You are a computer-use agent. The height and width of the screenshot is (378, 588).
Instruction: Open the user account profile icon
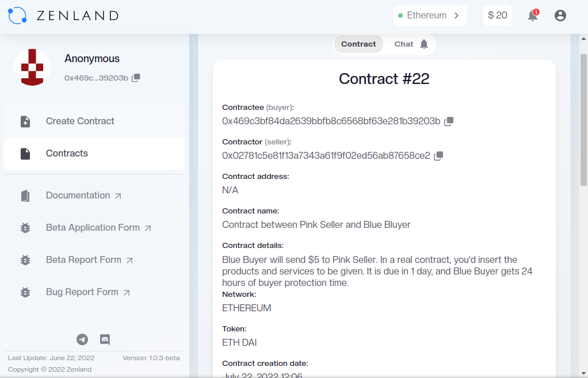[560, 16]
